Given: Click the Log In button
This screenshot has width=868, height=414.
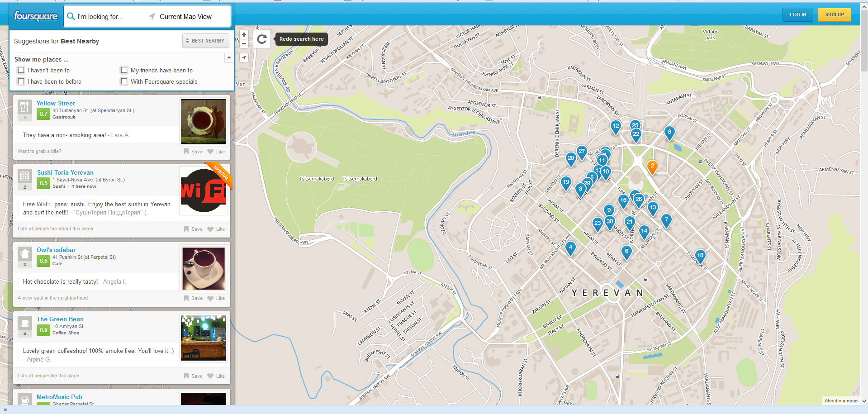Looking at the screenshot, I should pyautogui.click(x=798, y=14).
